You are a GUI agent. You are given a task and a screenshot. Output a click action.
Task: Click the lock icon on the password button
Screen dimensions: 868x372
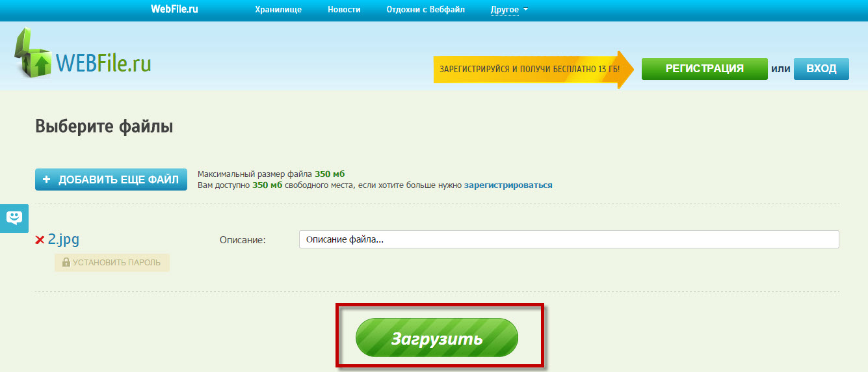(x=66, y=263)
